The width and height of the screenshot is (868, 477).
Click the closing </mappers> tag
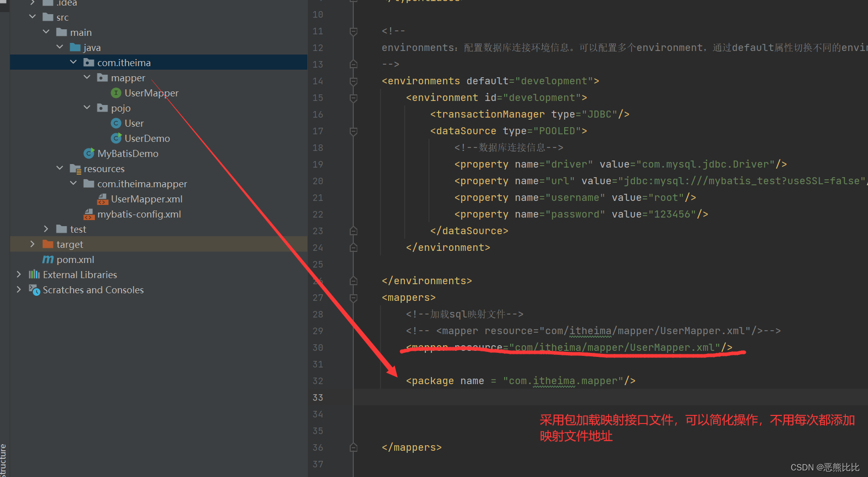[x=412, y=448]
